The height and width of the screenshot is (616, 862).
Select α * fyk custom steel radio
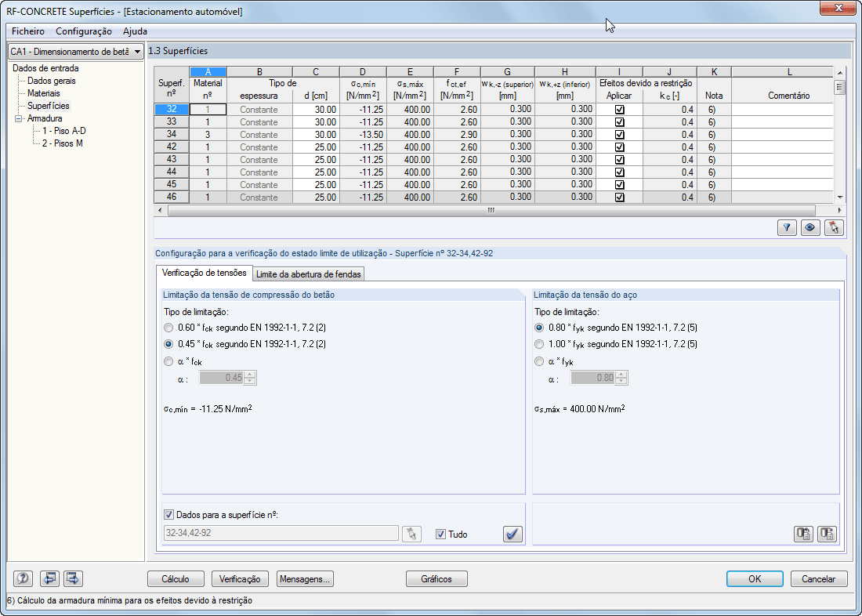pyautogui.click(x=539, y=362)
